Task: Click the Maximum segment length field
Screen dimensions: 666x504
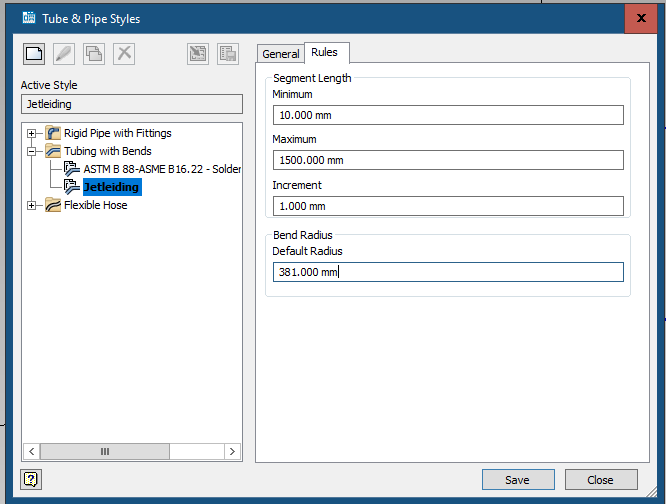Action: point(448,160)
